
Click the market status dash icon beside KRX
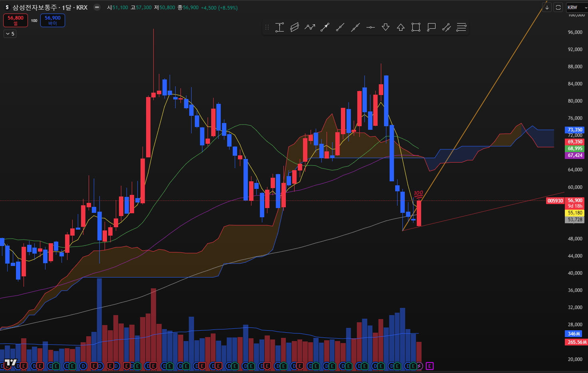pos(97,7)
